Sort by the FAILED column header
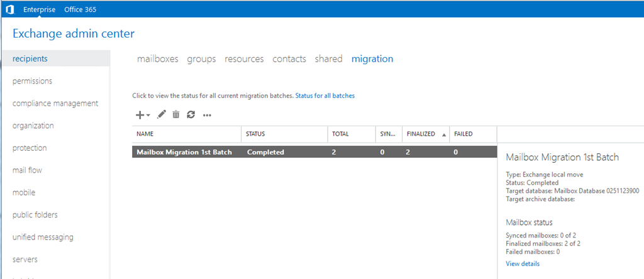Screen dimensions: 644x279 (x=473, y=134)
